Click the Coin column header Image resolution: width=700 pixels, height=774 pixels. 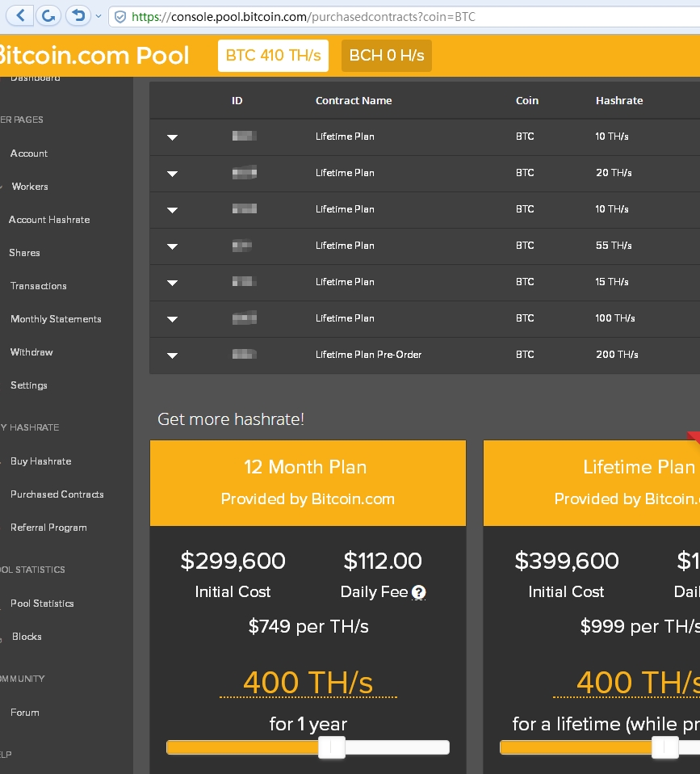tap(527, 101)
